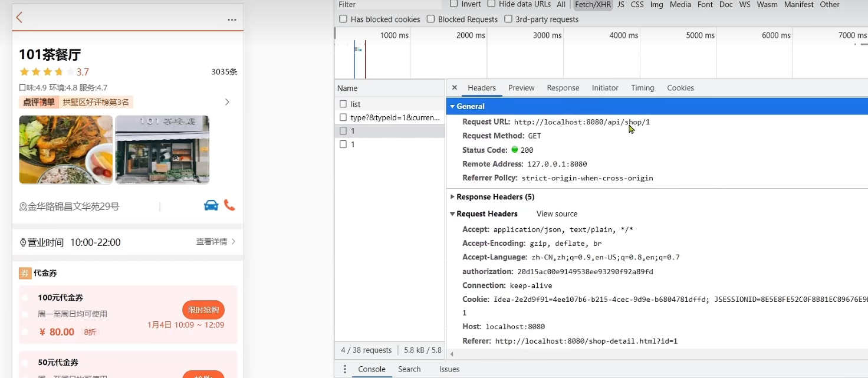Open the three-dot menu on shop page
The width and height of the screenshot is (868, 378).
pos(232,20)
